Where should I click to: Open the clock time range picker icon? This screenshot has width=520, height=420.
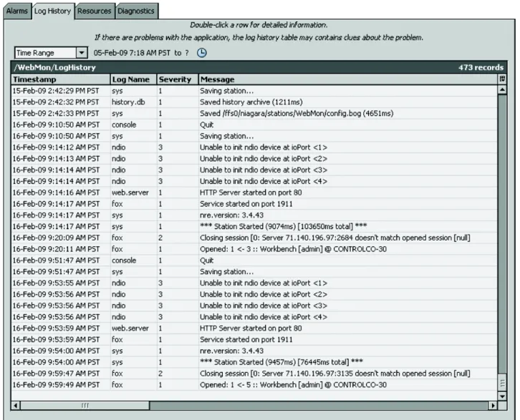tap(202, 53)
